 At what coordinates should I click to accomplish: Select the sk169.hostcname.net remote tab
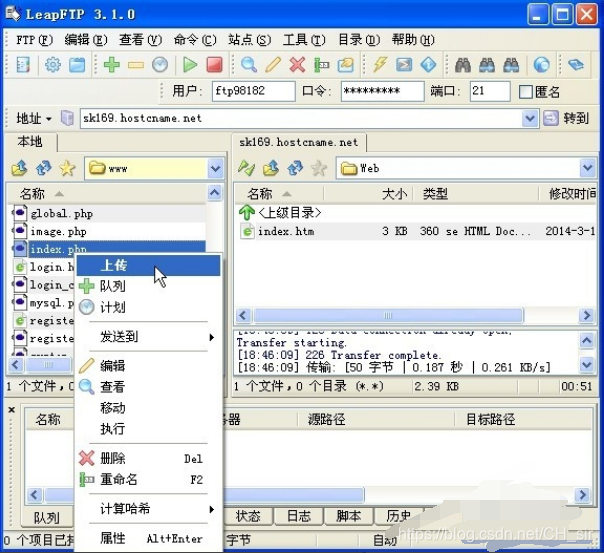299,142
